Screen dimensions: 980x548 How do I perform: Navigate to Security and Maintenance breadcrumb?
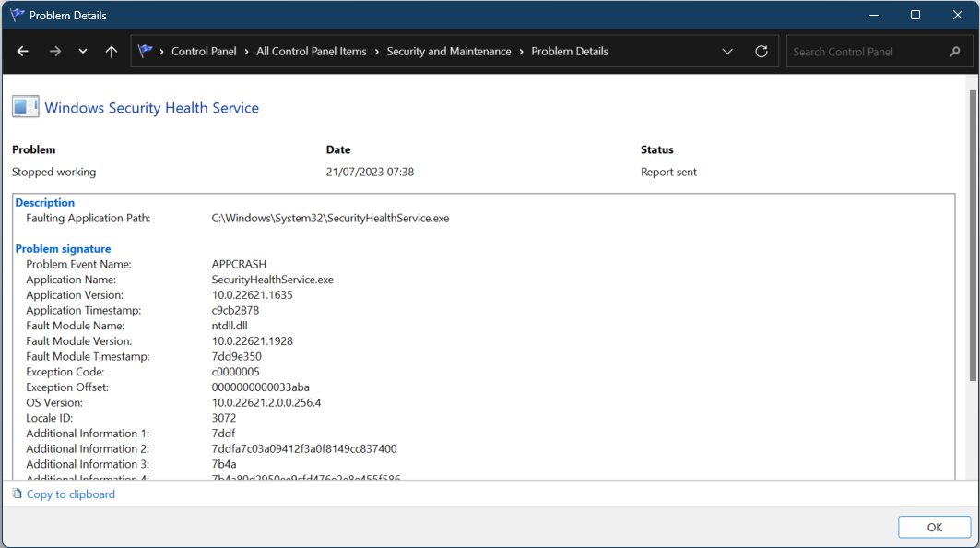click(x=449, y=52)
